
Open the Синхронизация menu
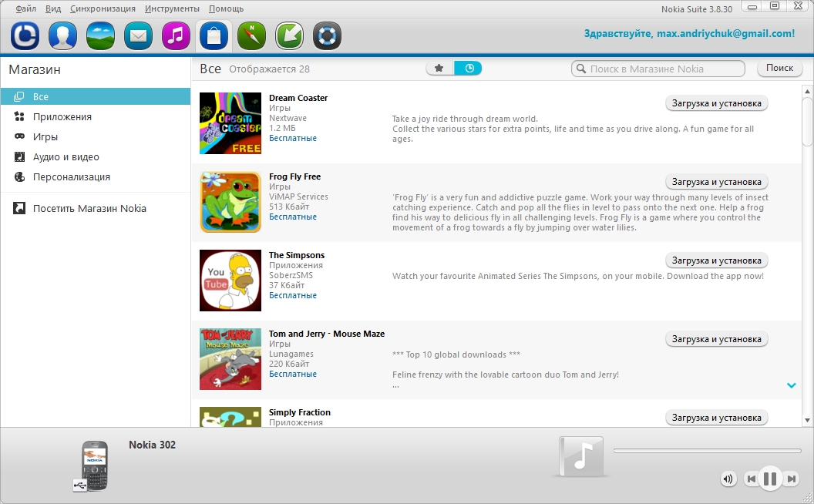point(103,8)
